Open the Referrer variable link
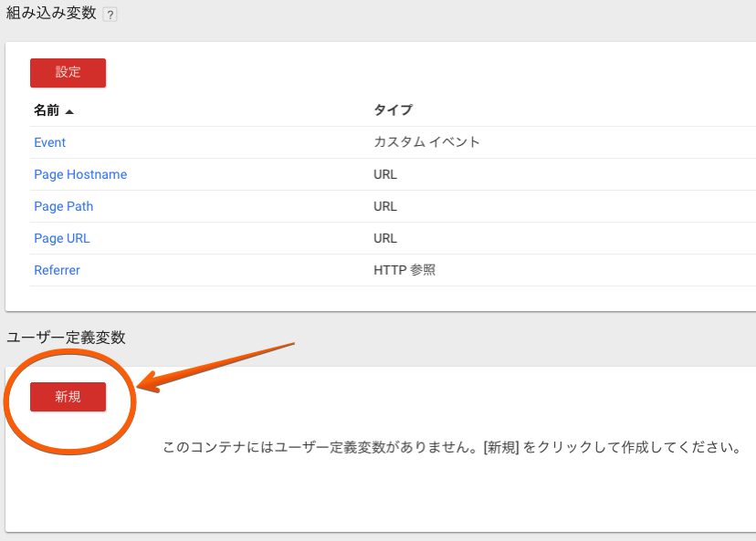The width and height of the screenshot is (756, 541). tap(57, 270)
